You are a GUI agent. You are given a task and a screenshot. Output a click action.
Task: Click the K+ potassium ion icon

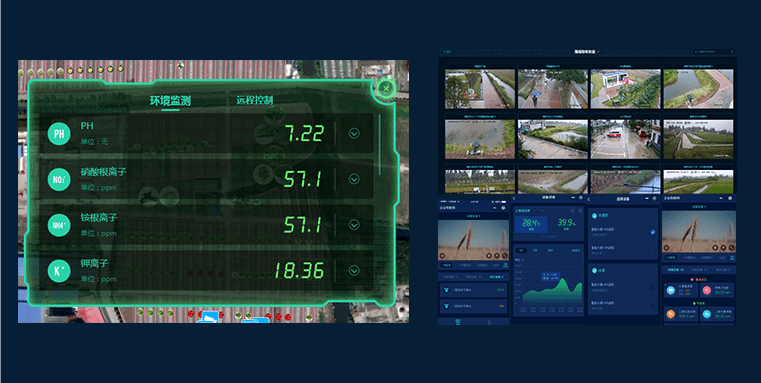[x=59, y=271]
